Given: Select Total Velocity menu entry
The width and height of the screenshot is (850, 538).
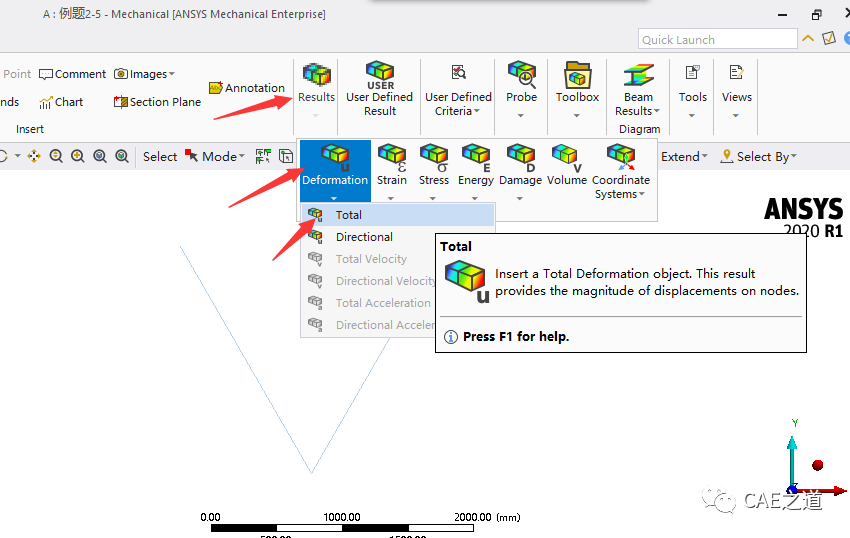Looking at the screenshot, I should pos(369,259).
